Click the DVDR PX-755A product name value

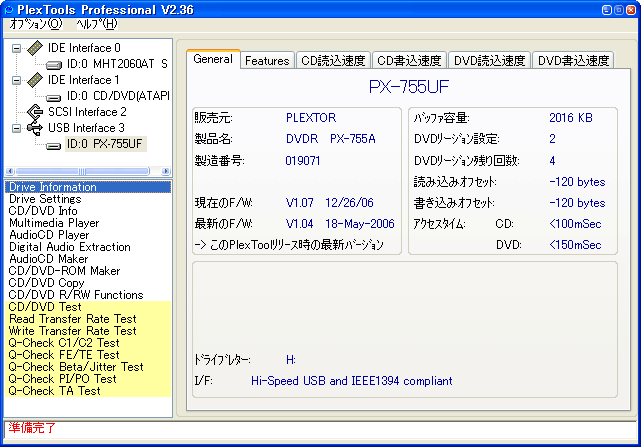tap(330, 139)
